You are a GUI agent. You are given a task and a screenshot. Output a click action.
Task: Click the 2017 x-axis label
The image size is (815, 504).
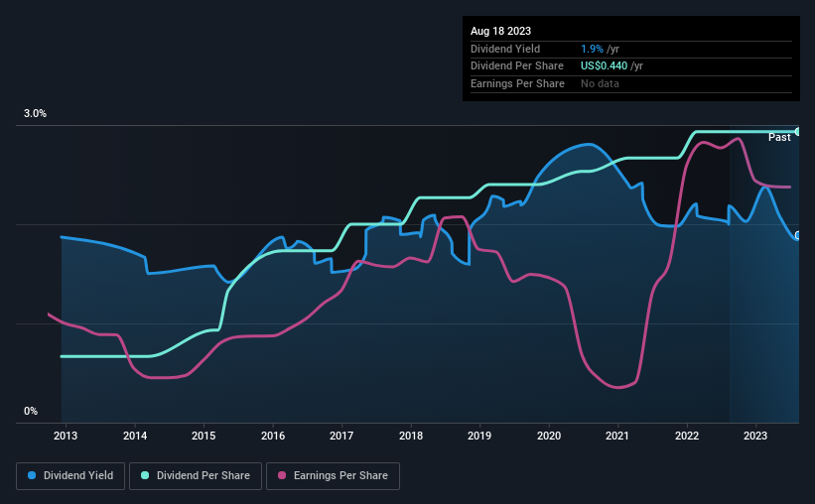click(341, 436)
